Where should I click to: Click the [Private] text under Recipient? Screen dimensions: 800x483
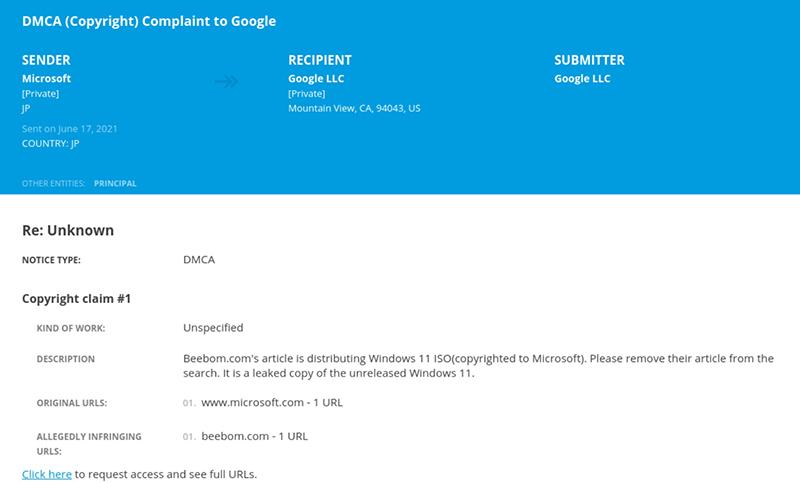(306, 94)
